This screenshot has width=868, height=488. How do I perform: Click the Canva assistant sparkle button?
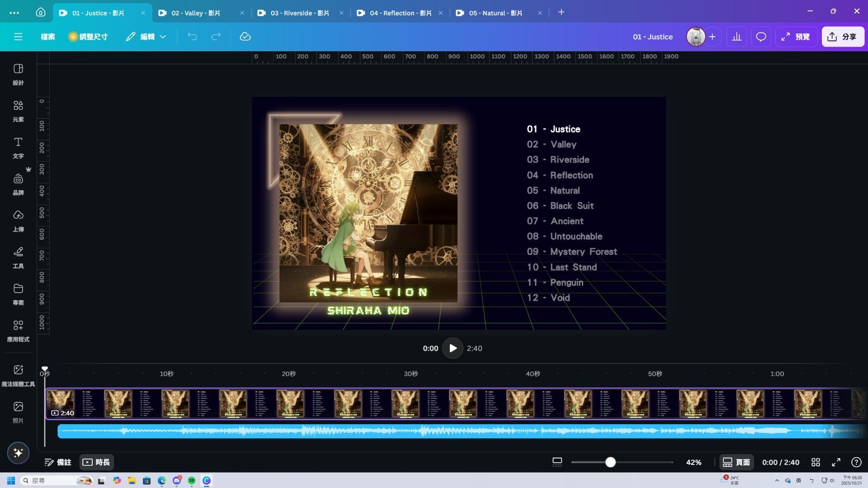coord(18,453)
